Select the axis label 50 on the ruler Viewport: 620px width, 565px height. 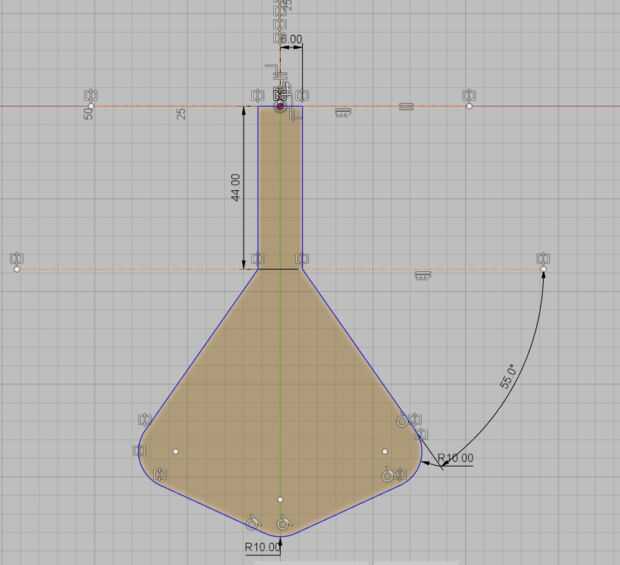tap(88, 113)
